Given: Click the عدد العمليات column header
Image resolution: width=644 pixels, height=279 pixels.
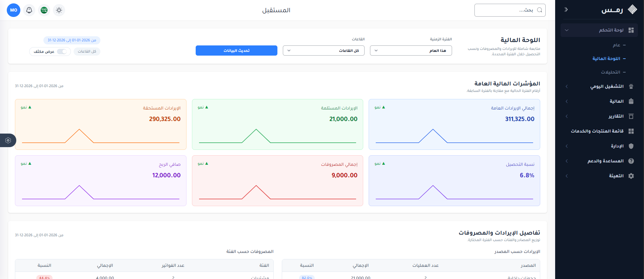Looking at the screenshot, I should (426, 265).
